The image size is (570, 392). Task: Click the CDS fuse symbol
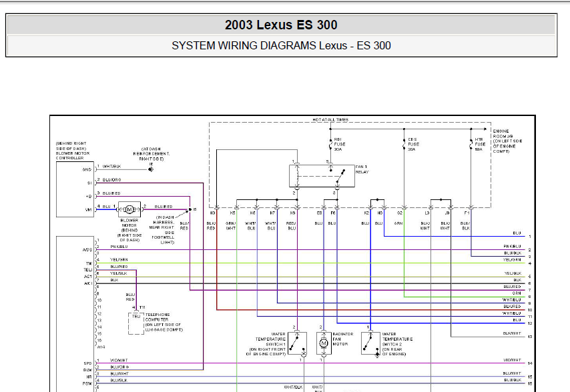click(x=404, y=144)
